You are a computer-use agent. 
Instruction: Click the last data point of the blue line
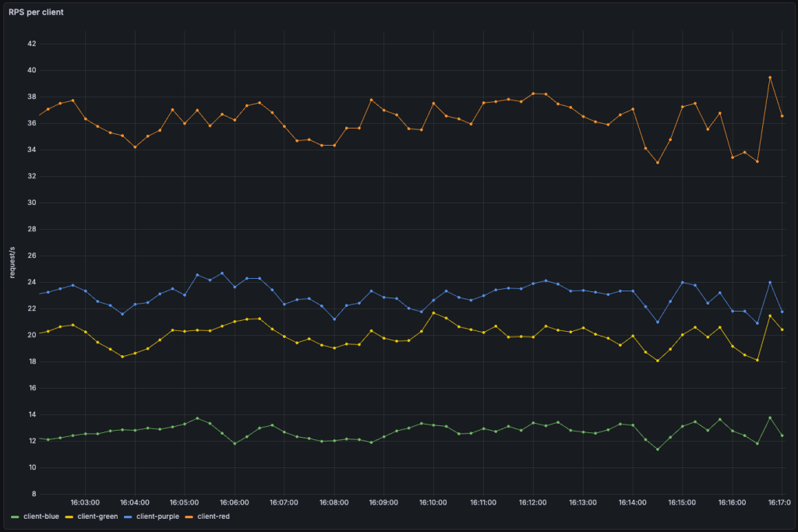click(782, 312)
